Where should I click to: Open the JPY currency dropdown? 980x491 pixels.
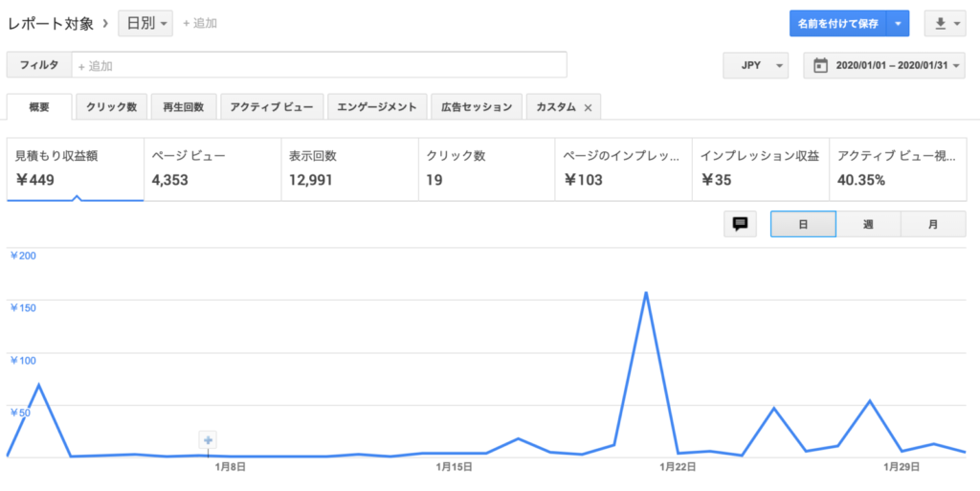pos(755,66)
